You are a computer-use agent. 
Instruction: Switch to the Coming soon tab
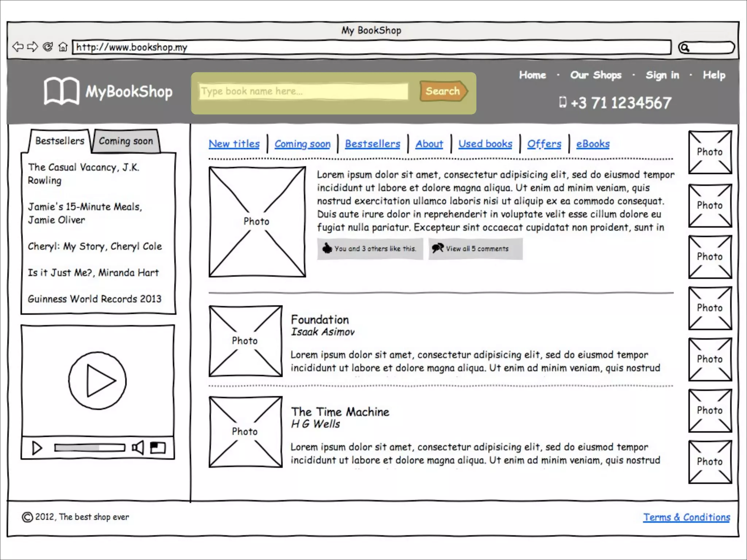[126, 141]
